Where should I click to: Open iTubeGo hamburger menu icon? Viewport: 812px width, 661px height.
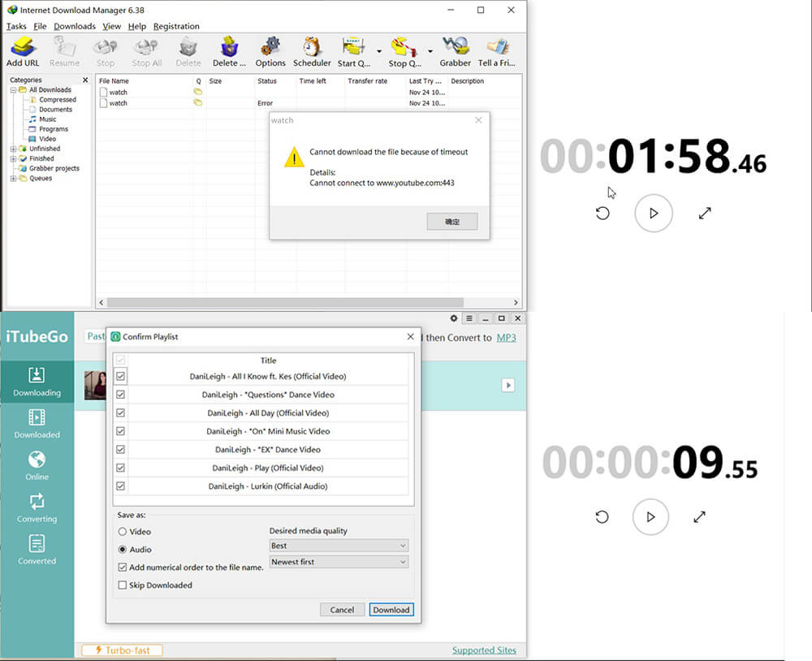tap(469, 318)
